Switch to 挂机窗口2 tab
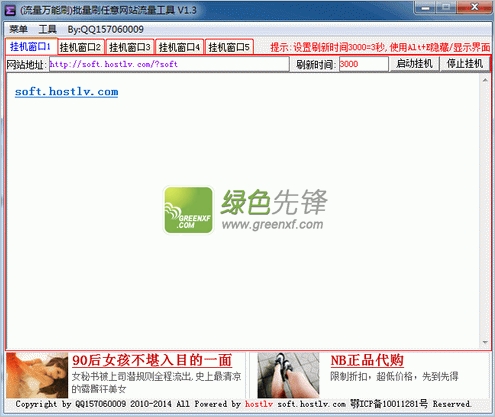 tap(81, 47)
